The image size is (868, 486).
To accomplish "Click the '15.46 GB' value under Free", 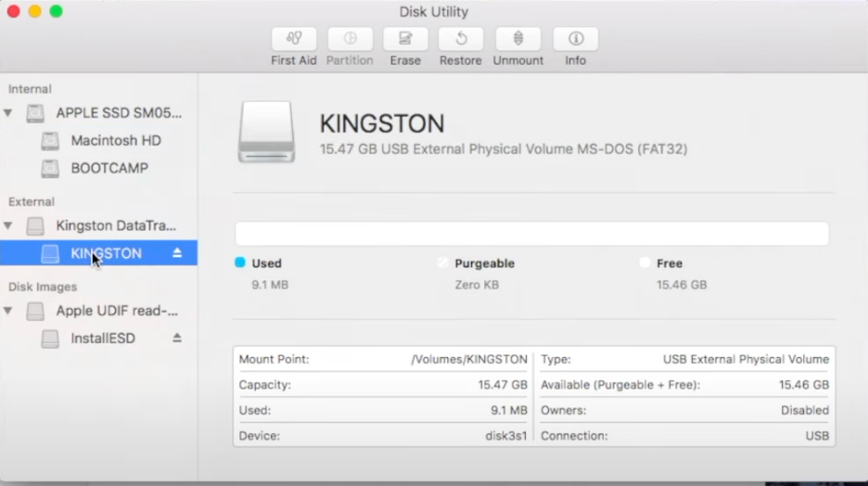I will tap(682, 285).
